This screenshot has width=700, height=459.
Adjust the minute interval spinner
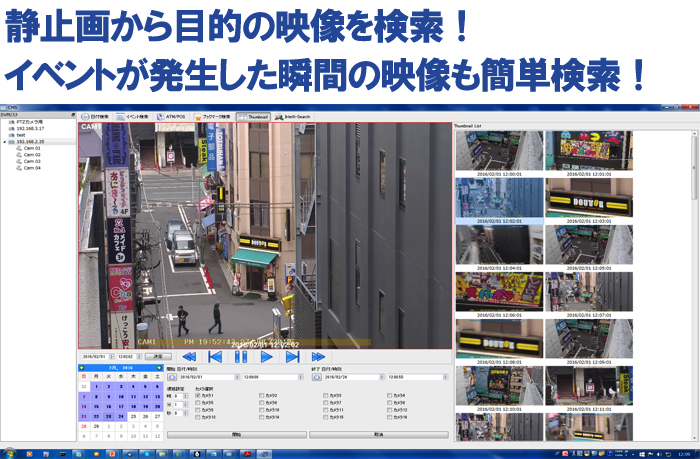click(x=186, y=405)
